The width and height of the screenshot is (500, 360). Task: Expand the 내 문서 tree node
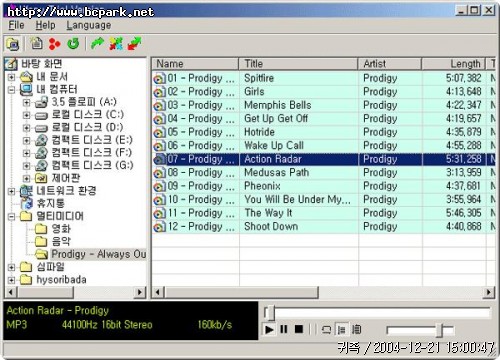click(11, 77)
